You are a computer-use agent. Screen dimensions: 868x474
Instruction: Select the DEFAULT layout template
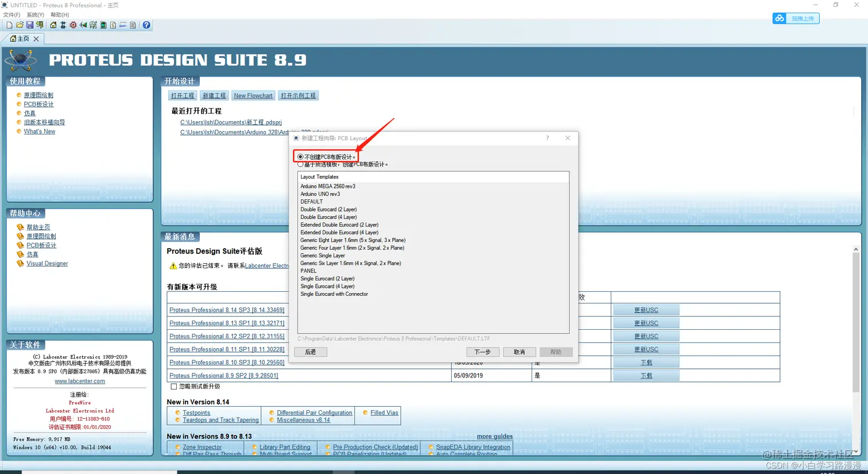click(x=312, y=202)
